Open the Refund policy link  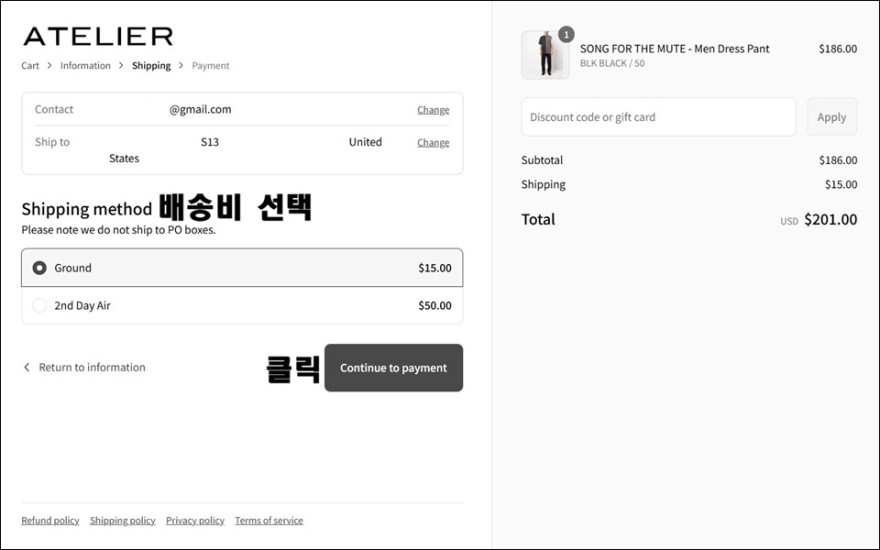(50, 520)
